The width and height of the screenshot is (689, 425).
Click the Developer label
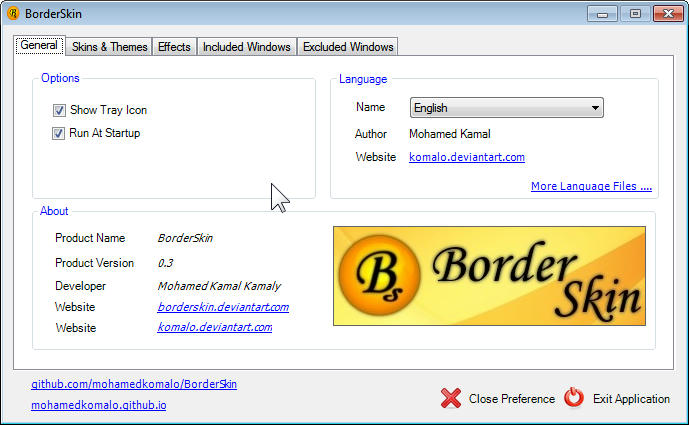pyautogui.click(x=80, y=286)
